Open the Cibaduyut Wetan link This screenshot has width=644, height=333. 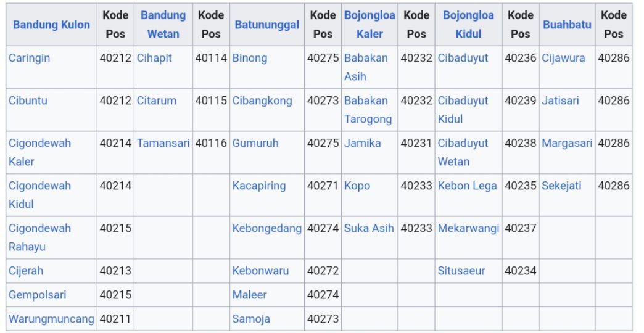[463, 152]
